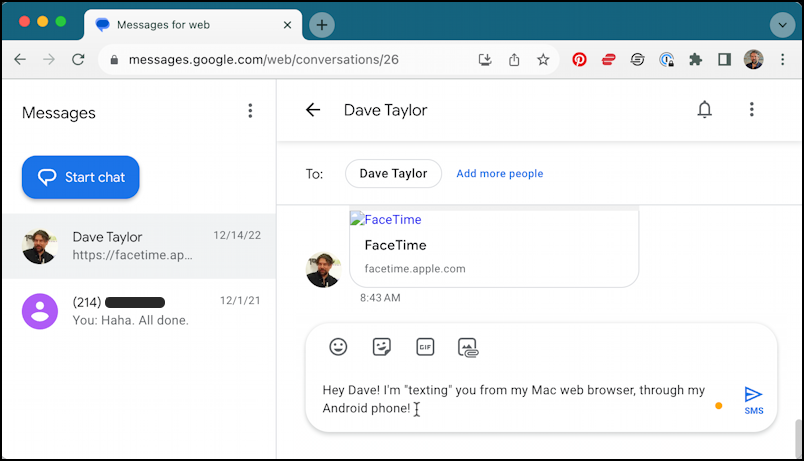The image size is (804, 461).
Task: Toggle the browser side panel
Action: 724,60
